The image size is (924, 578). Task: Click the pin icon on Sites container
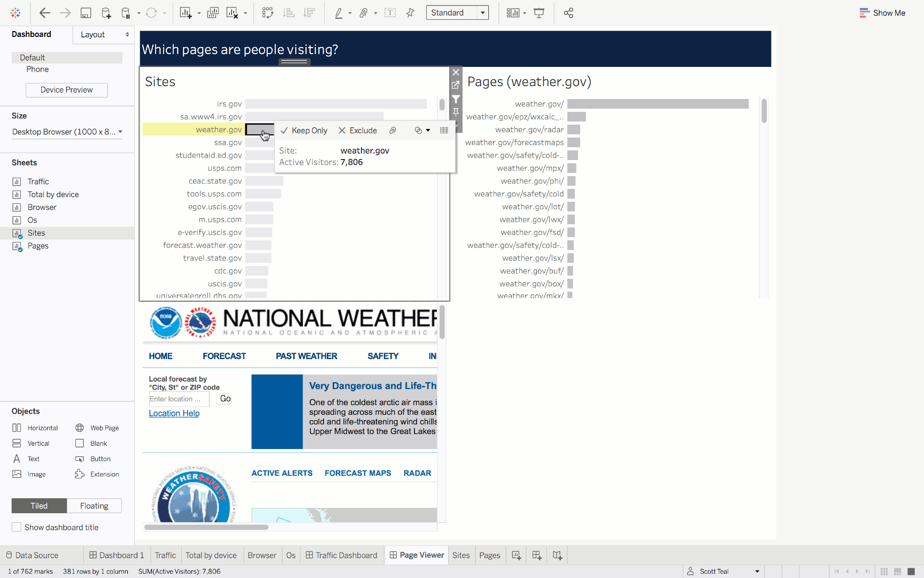[x=456, y=112]
